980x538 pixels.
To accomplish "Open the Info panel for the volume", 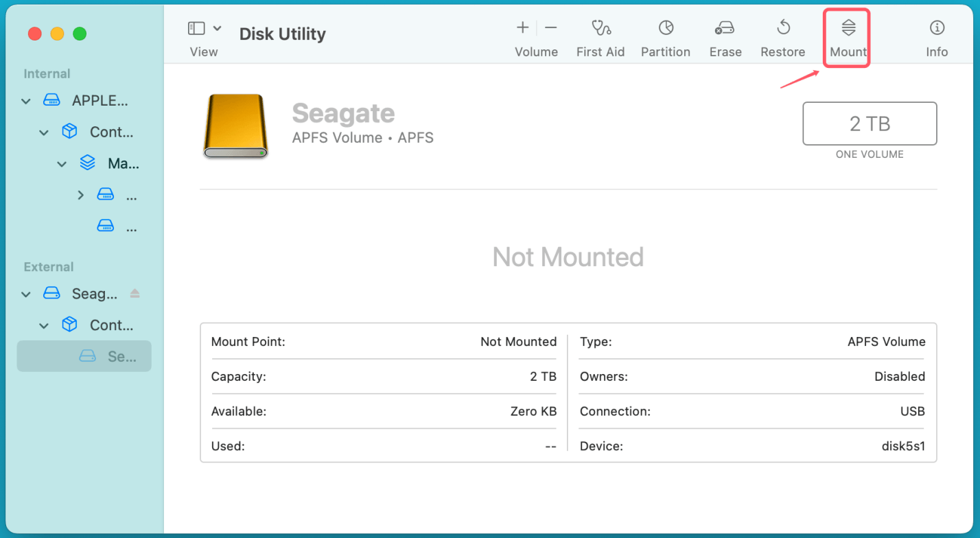I will 936,29.
